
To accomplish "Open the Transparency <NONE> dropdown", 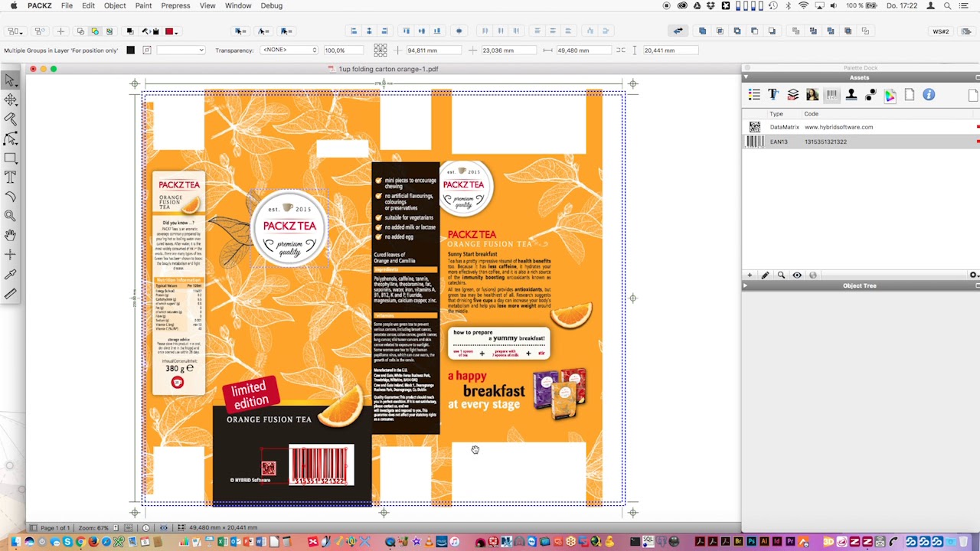I will (289, 51).
